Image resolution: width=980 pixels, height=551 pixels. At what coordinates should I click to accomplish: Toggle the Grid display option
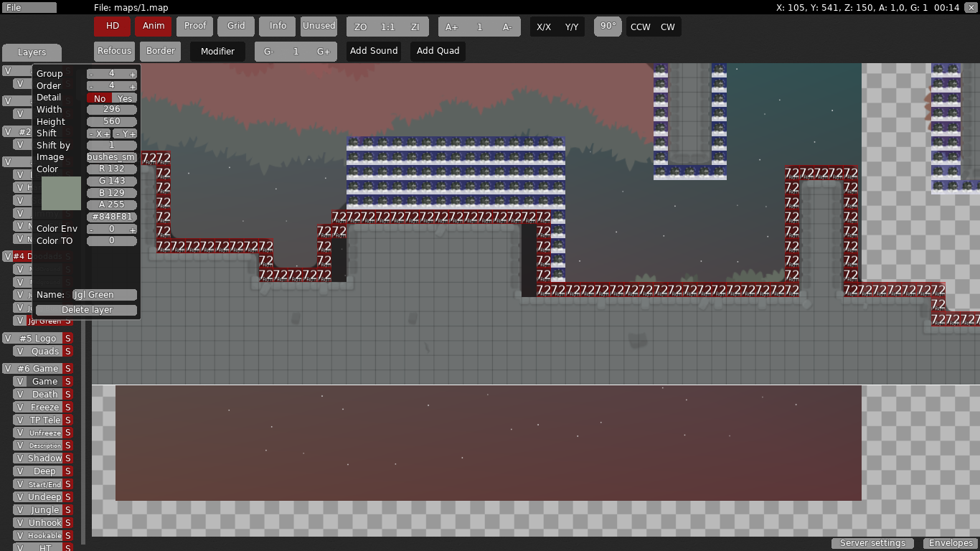pos(236,26)
